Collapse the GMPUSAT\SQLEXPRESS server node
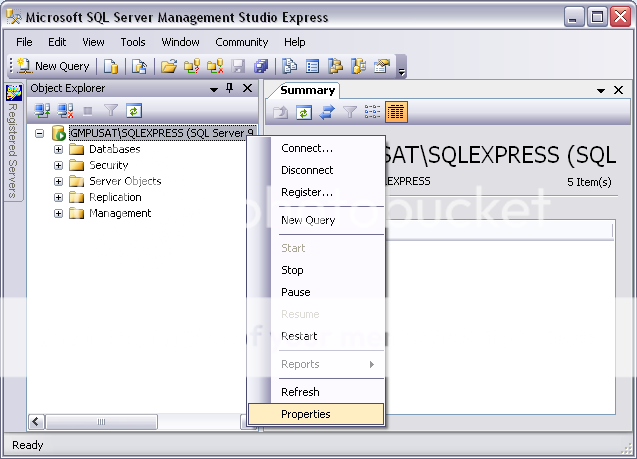Screen dimensions: 637x459 [x=39, y=133]
